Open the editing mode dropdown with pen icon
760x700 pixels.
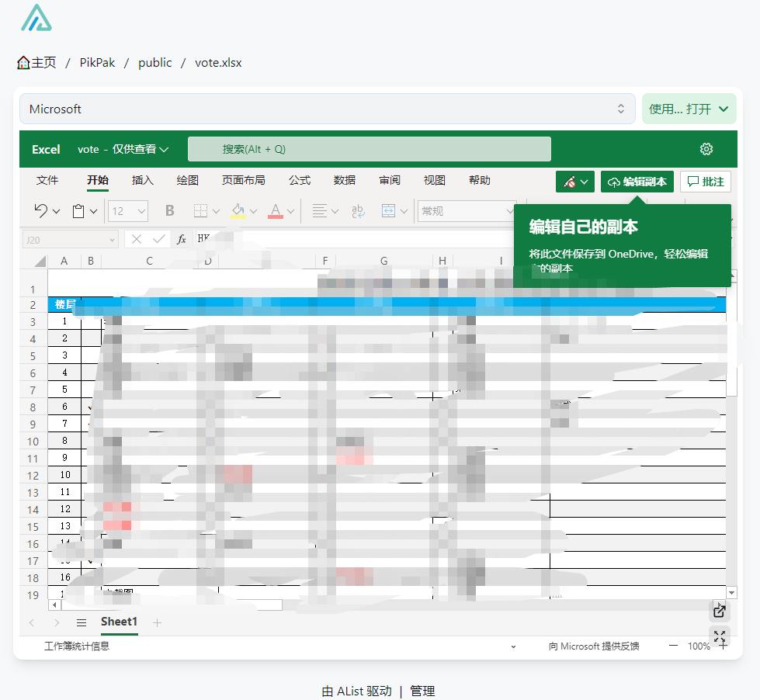click(x=575, y=180)
